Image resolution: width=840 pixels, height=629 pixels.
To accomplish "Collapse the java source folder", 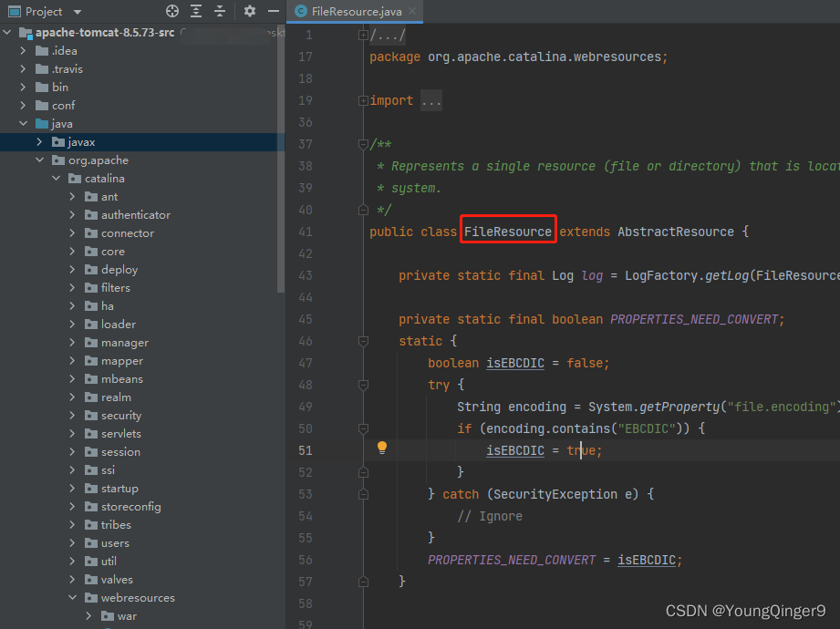I will tap(23, 124).
